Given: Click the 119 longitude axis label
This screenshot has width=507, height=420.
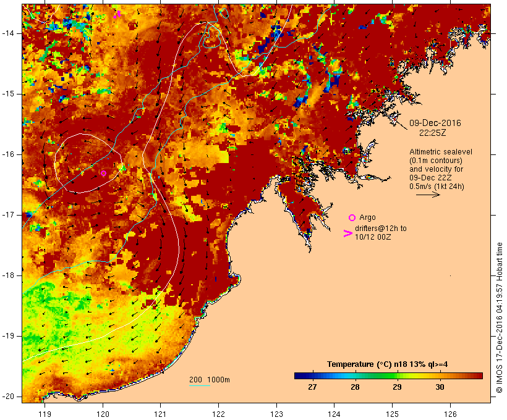Looking at the screenshot, I should (x=45, y=414).
